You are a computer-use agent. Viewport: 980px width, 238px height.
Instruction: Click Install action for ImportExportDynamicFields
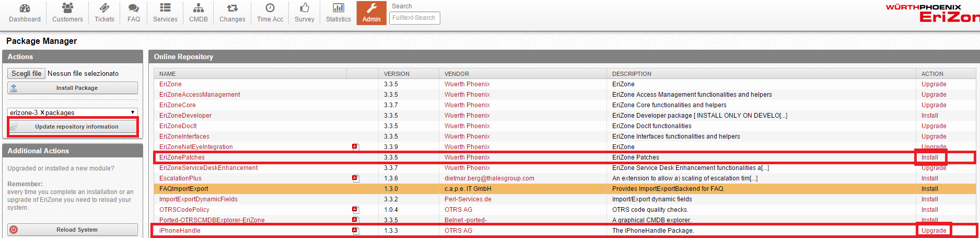point(930,199)
